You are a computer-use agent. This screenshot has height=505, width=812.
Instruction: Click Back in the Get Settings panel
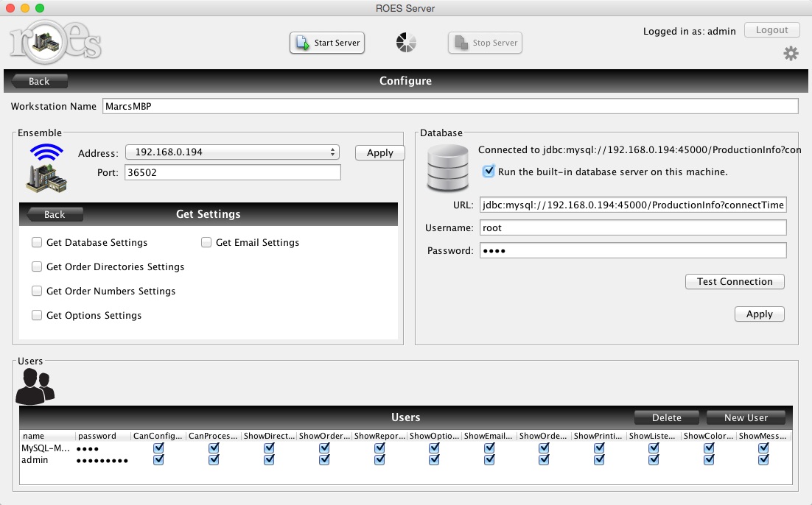pos(54,214)
